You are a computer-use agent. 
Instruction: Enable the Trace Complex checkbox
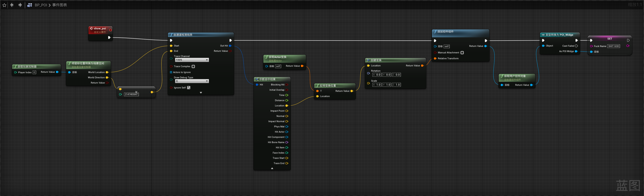(193, 66)
